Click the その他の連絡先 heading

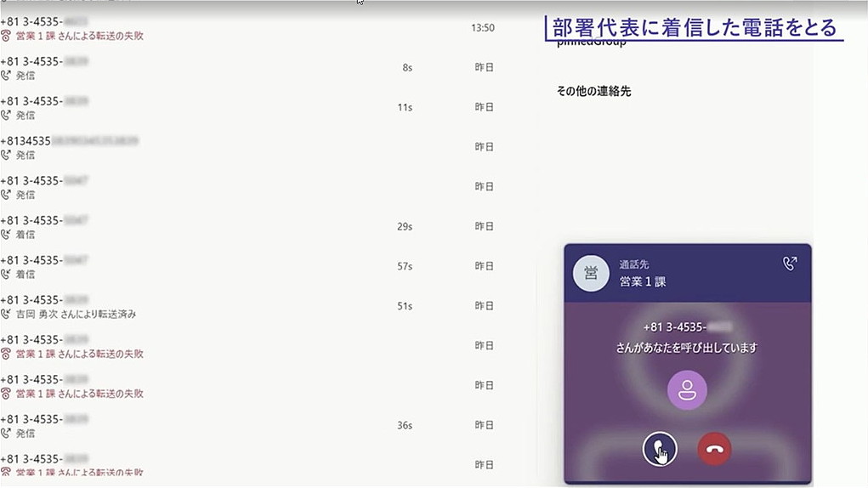coord(593,91)
